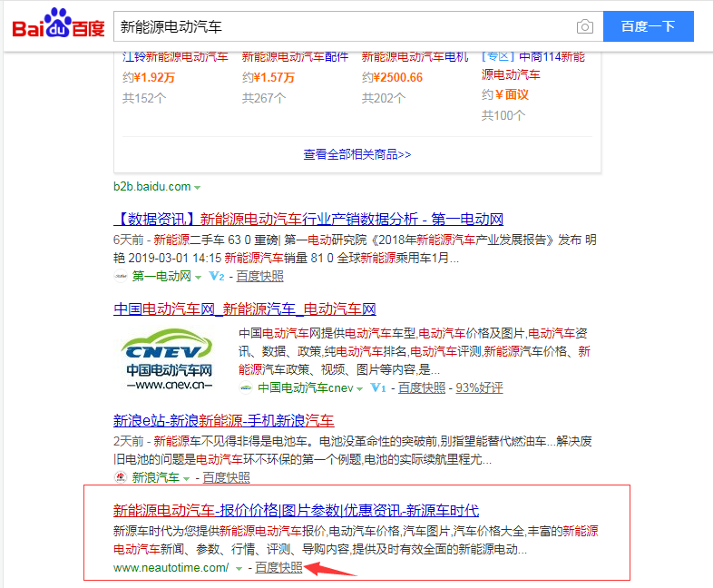Click 中国电动汽车cnev site favicon
Viewport: 713px width, 588px height.
246,387
